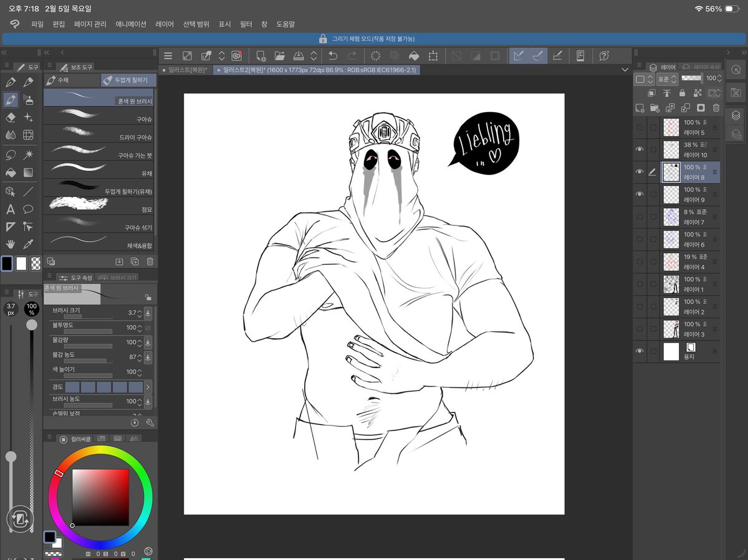Open the hamburger menu in command bar

[x=168, y=55]
